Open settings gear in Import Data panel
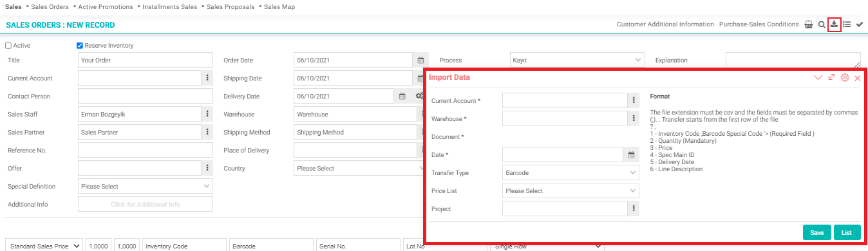Viewport: 868px width, 251px height. (845, 77)
